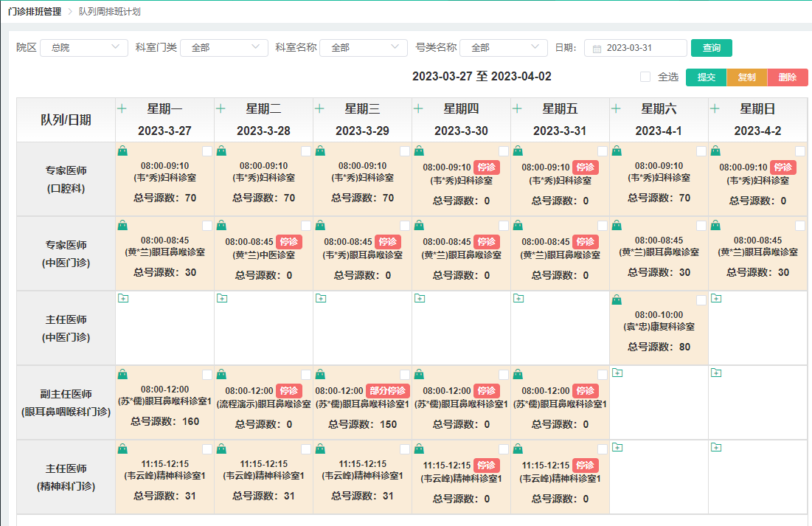Screen dimensions: 812x526
Task: Go to 门诊排班管理 breadcrumb
Action: [x=35, y=12]
